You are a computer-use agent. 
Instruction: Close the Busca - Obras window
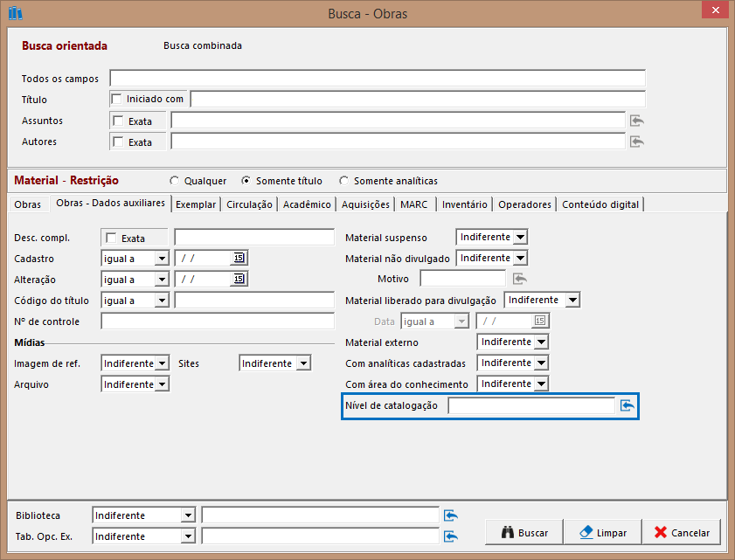pyautogui.click(x=715, y=10)
